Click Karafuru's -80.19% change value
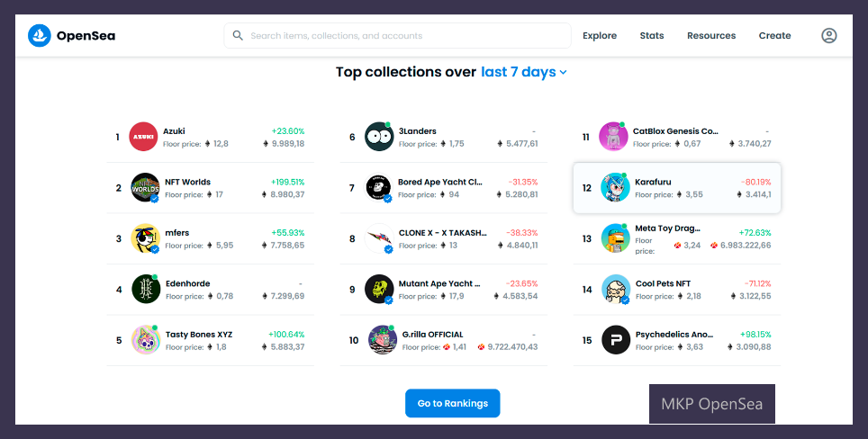868x439 pixels. click(x=755, y=182)
